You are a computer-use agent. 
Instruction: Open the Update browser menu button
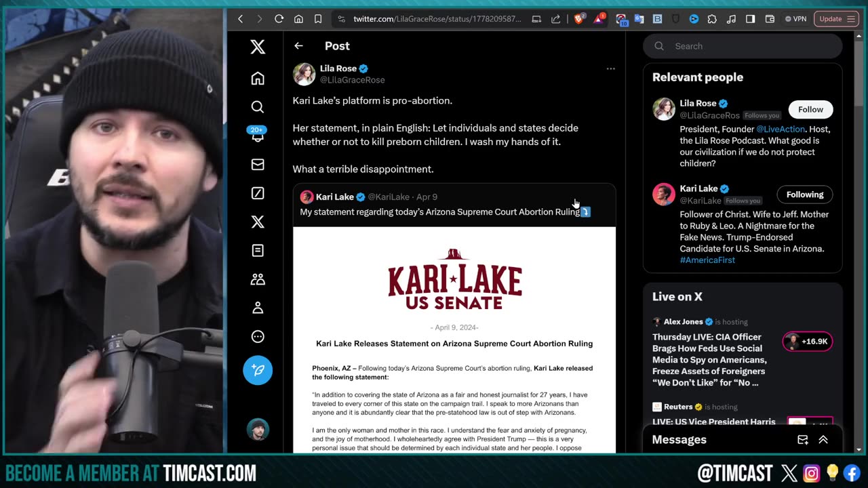(x=836, y=19)
